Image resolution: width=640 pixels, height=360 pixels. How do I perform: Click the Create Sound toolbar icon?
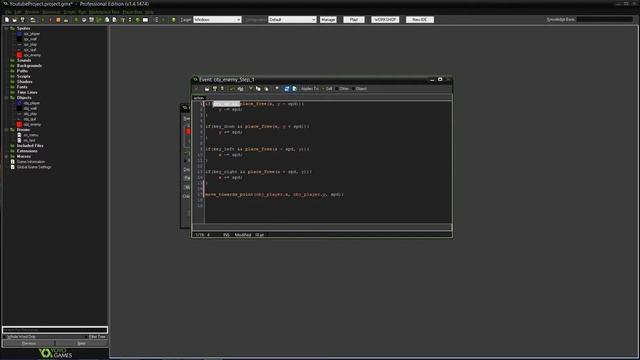tap(84, 20)
